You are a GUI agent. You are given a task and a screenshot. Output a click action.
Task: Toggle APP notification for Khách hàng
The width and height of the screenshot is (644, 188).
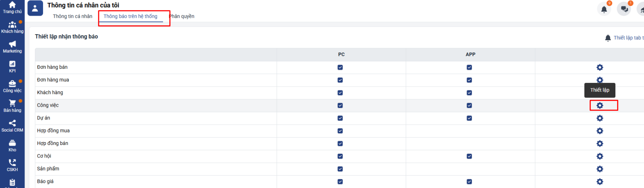[469, 93]
